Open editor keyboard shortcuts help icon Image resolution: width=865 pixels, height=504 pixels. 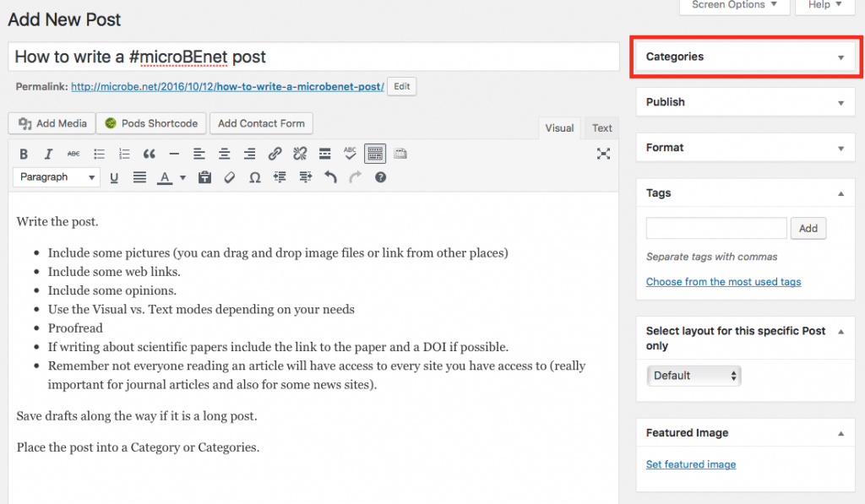(x=381, y=177)
